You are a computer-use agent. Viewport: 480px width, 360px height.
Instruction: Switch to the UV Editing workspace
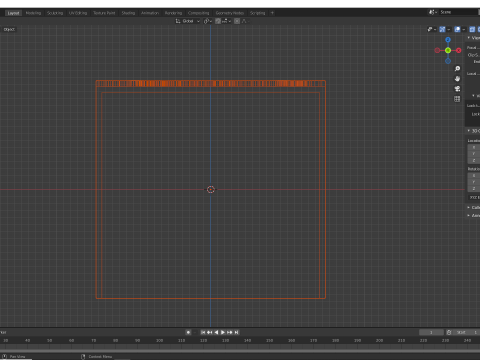click(78, 13)
